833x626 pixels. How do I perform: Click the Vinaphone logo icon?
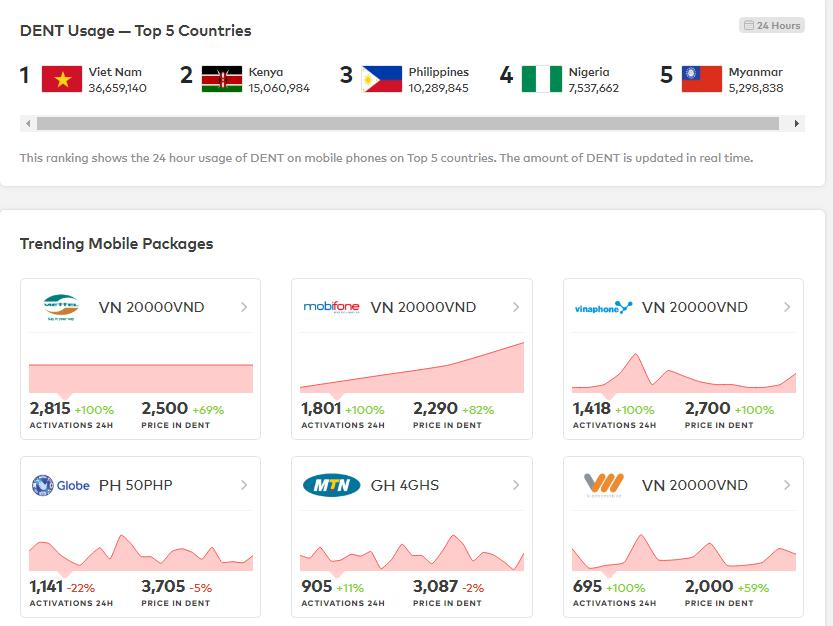(x=603, y=307)
